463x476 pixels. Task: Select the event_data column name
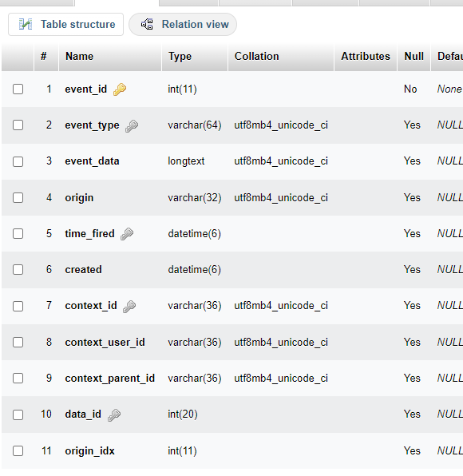click(x=92, y=161)
